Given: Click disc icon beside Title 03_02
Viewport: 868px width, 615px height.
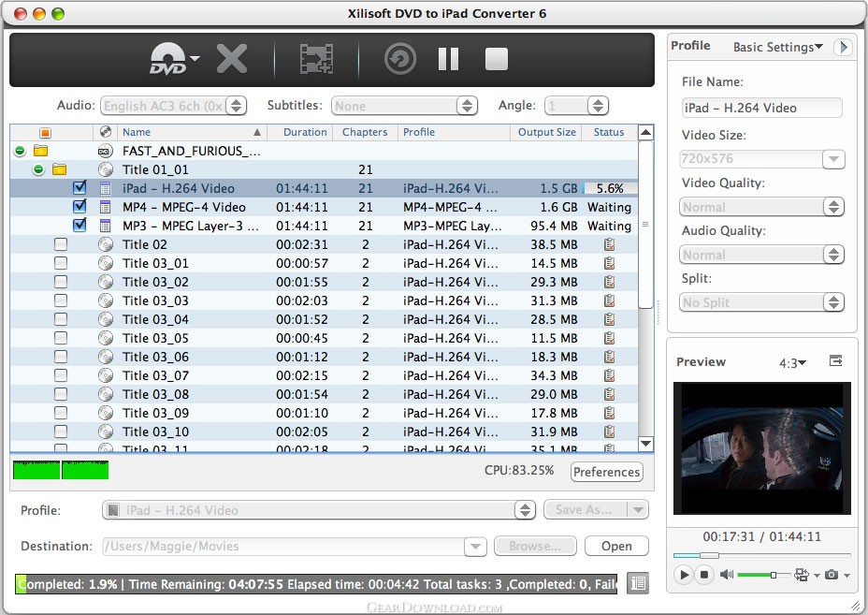Looking at the screenshot, I should coord(105,282).
